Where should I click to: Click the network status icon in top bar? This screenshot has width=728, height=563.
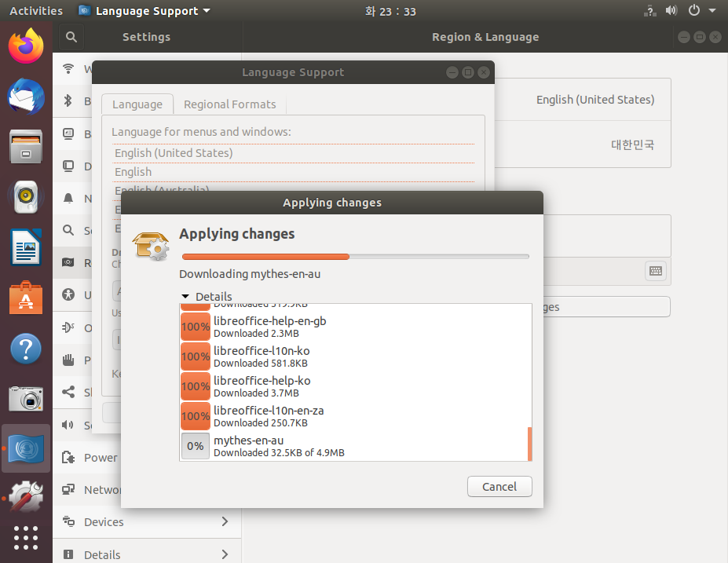pos(650,11)
